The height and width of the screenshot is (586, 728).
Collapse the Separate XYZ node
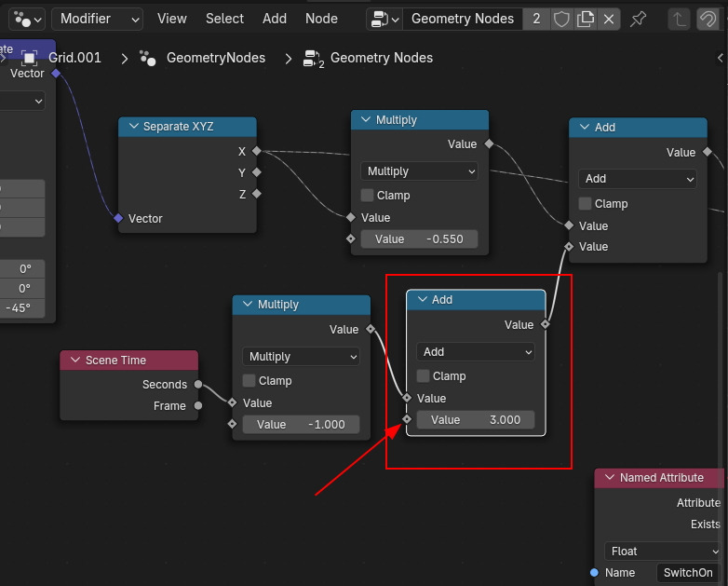pos(134,127)
